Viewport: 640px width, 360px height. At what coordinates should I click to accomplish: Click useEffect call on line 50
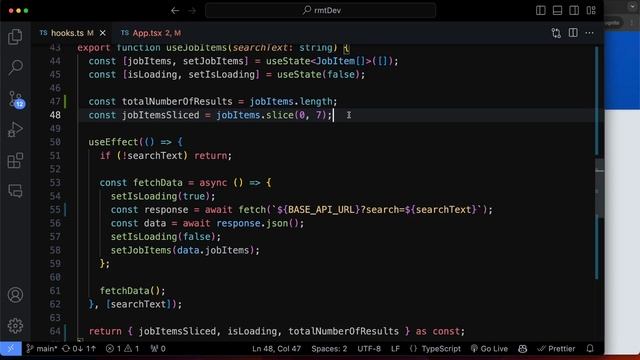coord(113,142)
